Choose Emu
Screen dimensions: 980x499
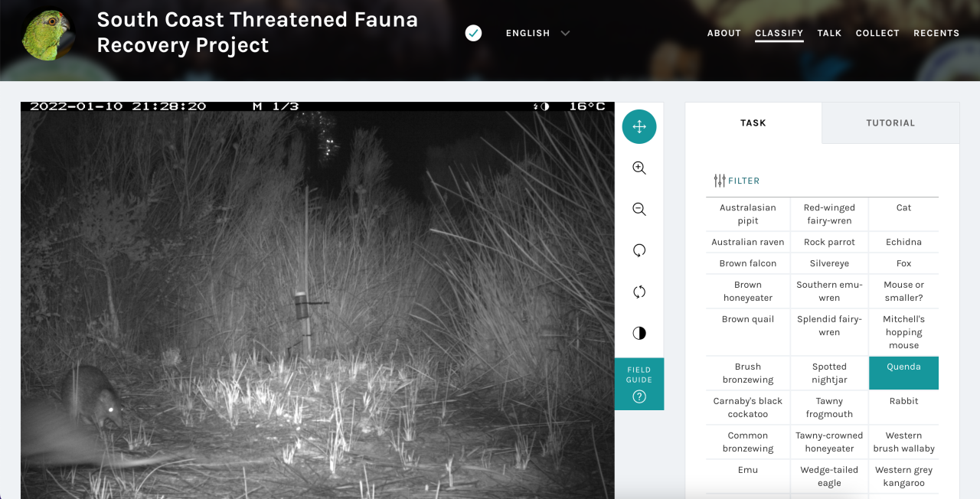pos(747,476)
